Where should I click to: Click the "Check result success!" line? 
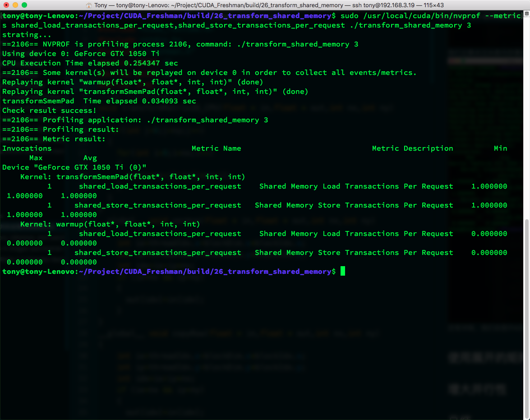(x=49, y=111)
